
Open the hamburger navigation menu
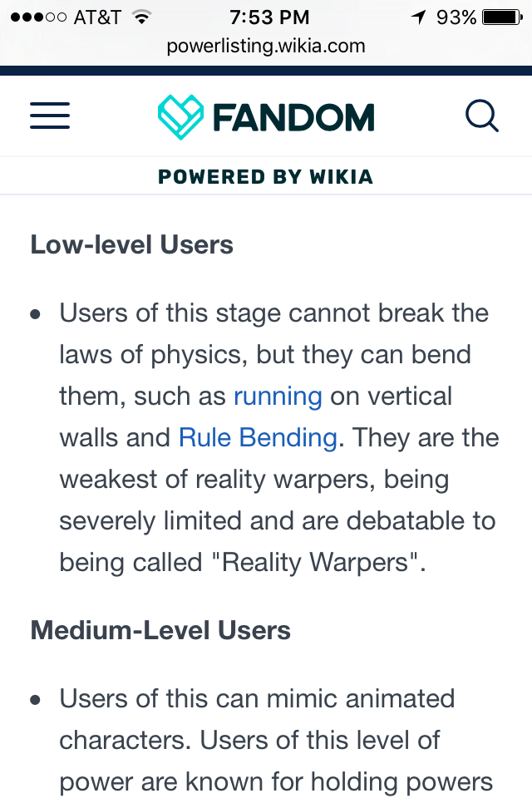50,116
